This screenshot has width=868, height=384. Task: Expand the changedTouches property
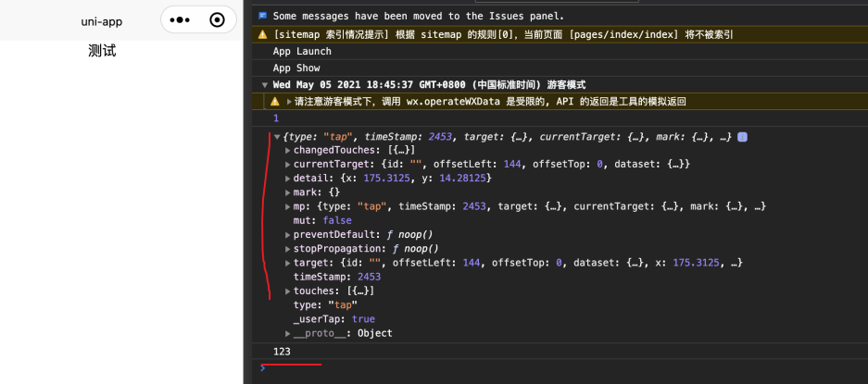click(x=288, y=151)
